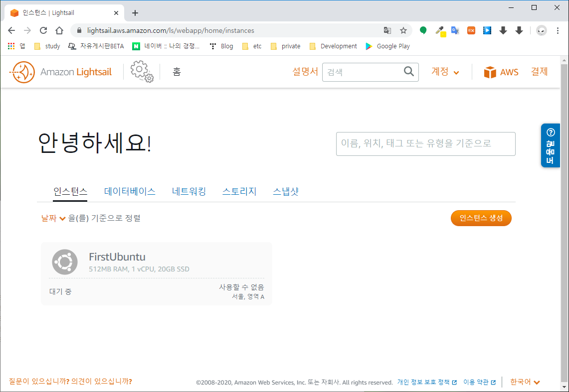Open the 자유게시판BETA bookmark
The width and height of the screenshot is (569, 392).
(x=96, y=46)
